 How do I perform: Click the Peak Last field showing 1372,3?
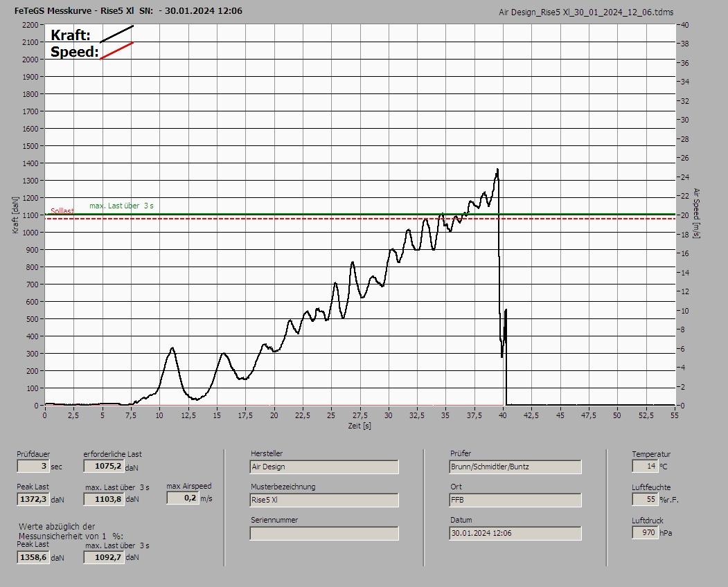tap(33, 499)
